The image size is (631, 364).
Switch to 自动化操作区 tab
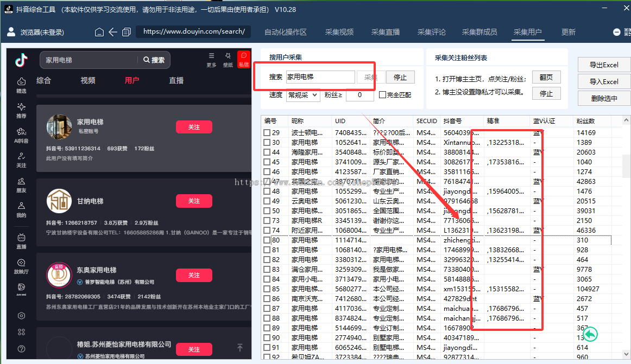pos(285,32)
